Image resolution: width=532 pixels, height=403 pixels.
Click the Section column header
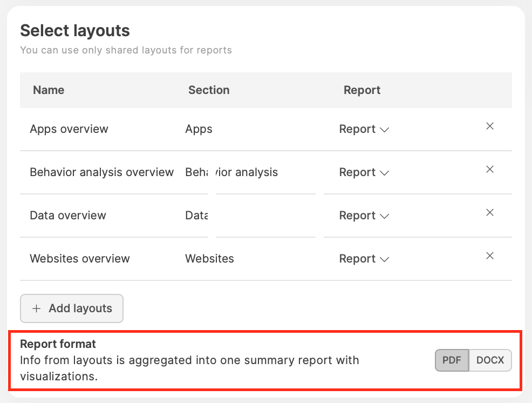[x=209, y=90]
